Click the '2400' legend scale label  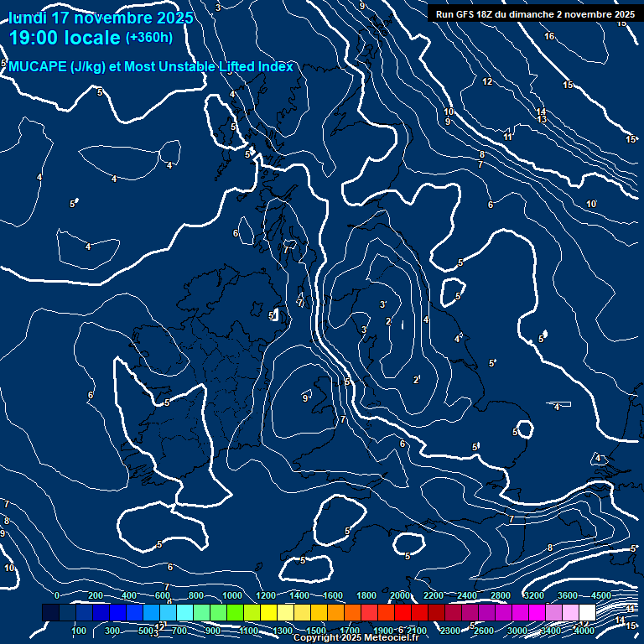pyautogui.click(x=467, y=595)
